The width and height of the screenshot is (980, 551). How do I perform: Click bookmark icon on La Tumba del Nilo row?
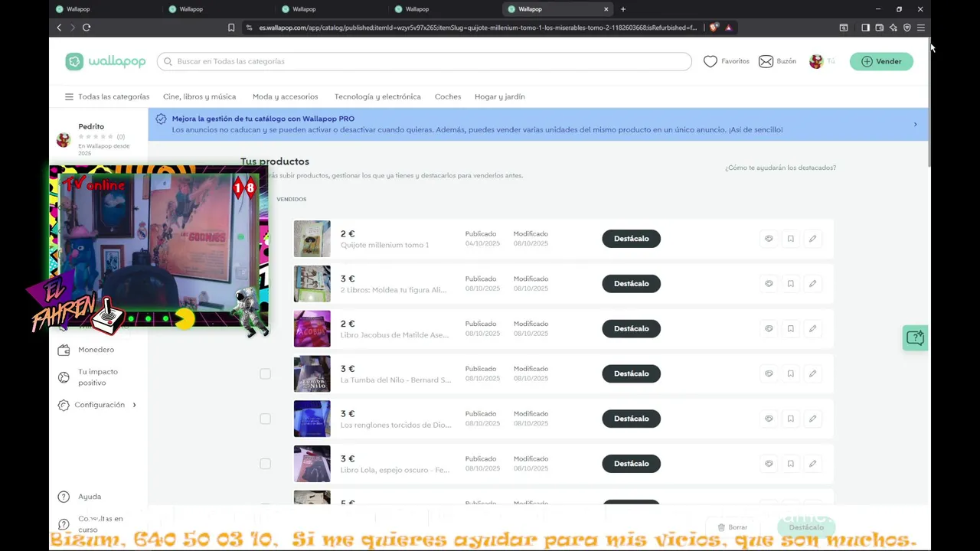click(x=791, y=373)
